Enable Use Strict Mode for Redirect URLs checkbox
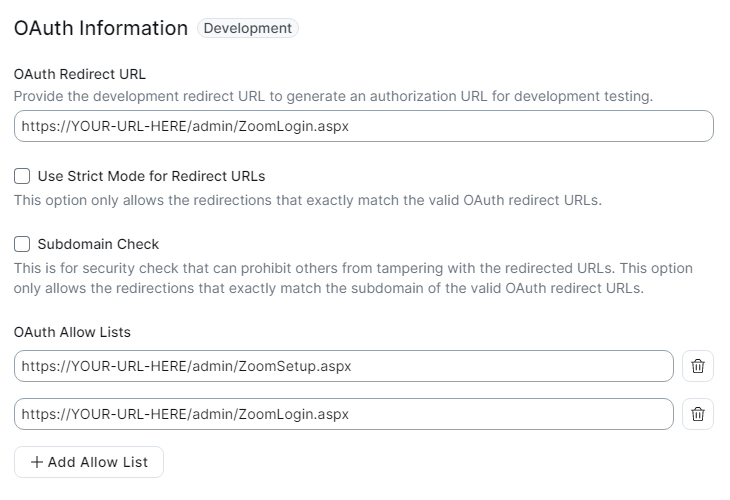 (x=22, y=176)
